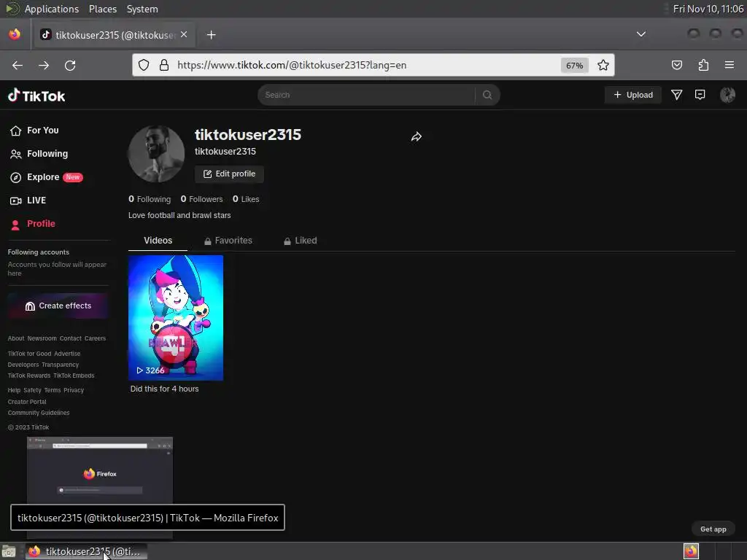747x560 pixels.
Task: Open the About footer link
Action: tap(16, 338)
